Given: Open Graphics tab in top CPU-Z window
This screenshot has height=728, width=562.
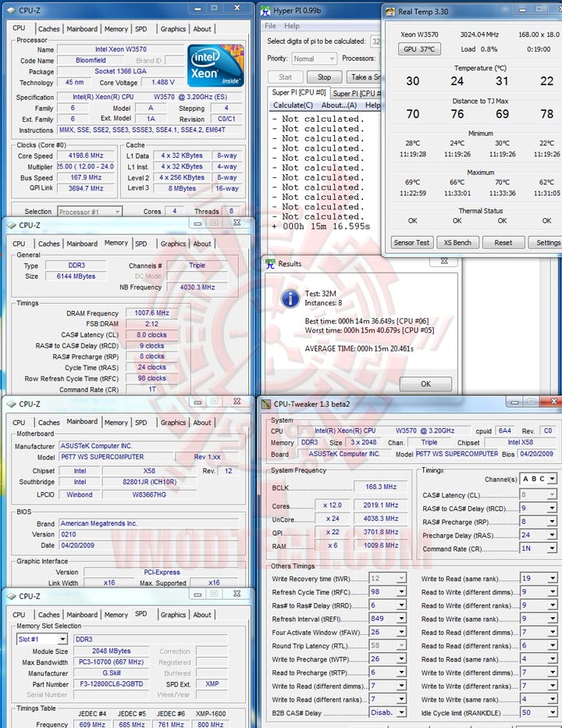Looking at the screenshot, I should pos(173,29).
